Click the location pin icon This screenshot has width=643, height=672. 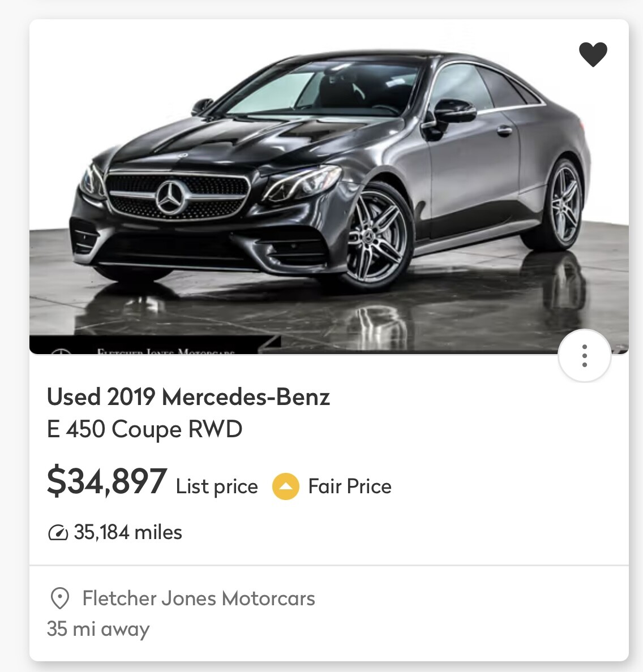(x=59, y=598)
